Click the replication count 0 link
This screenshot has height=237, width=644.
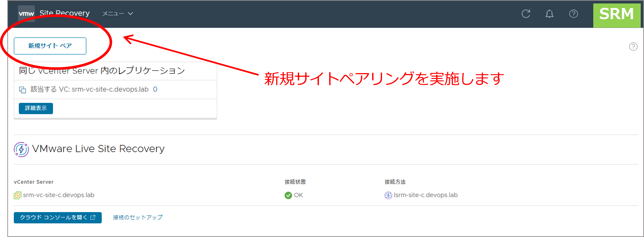pyautogui.click(x=155, y=89)
